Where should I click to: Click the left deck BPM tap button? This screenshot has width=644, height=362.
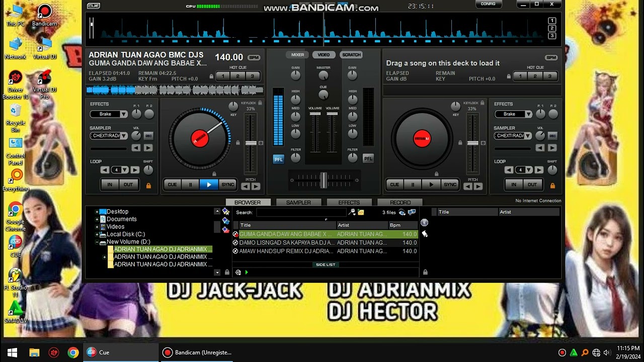pyautogui.click(x=254, y=58)
